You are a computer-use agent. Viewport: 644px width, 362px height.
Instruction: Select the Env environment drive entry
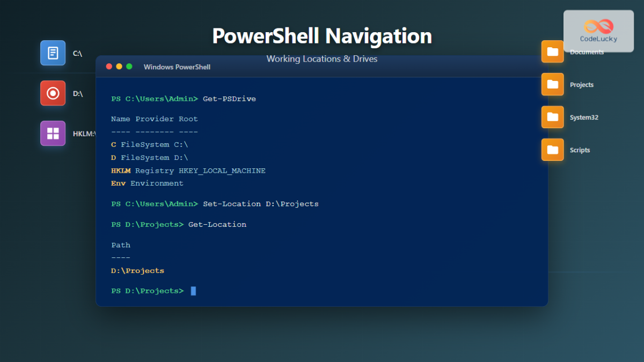pos(118,183)
